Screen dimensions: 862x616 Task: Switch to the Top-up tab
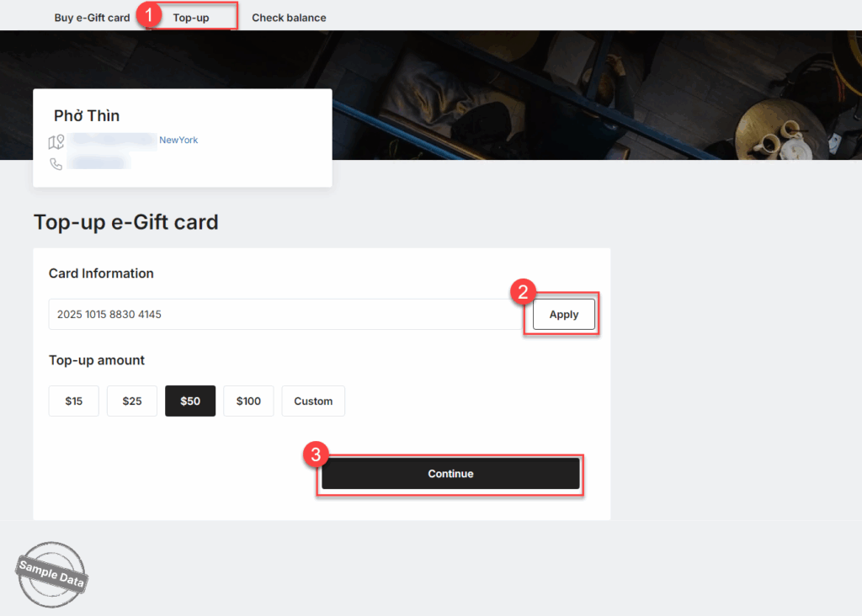(x=191, y=18)
